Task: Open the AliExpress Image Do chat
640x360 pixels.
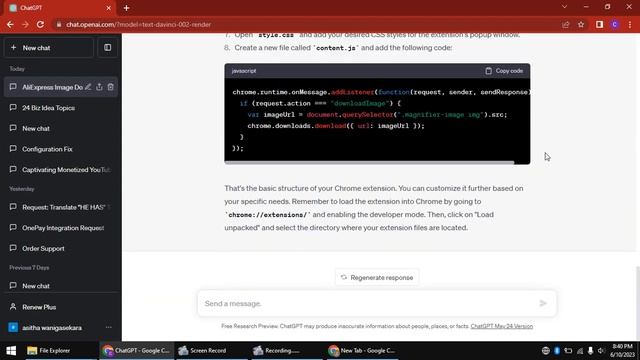Action: point(52,87)
